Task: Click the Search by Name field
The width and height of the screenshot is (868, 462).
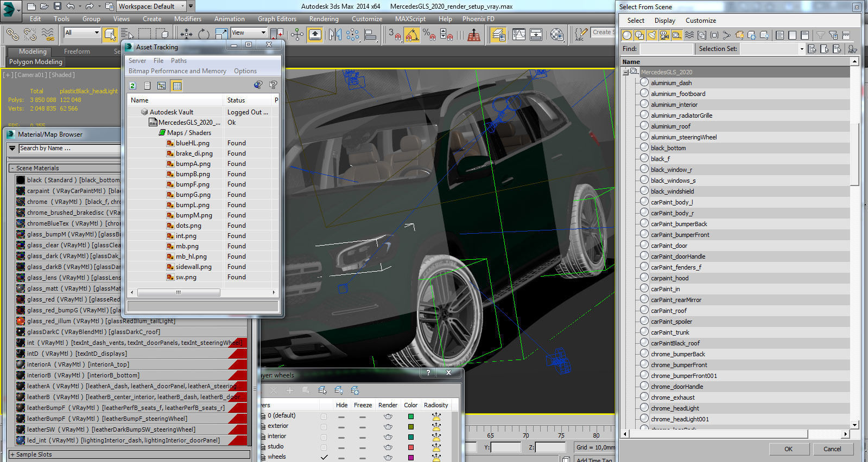Action: [x=69, y=148]
